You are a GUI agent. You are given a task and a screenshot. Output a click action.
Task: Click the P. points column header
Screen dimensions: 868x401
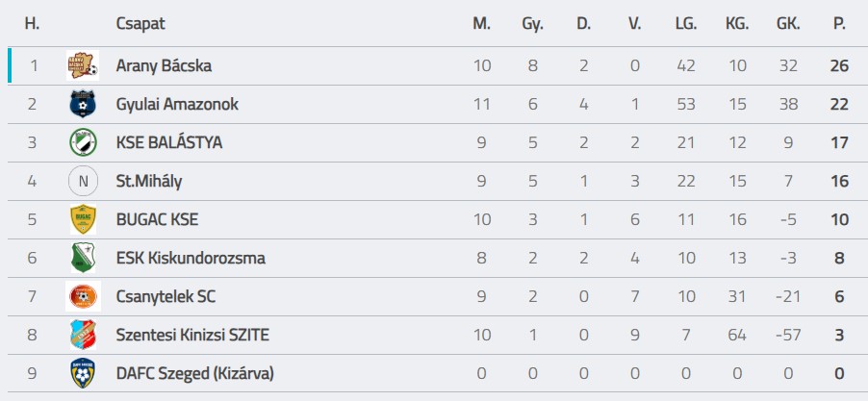(839, 24)
